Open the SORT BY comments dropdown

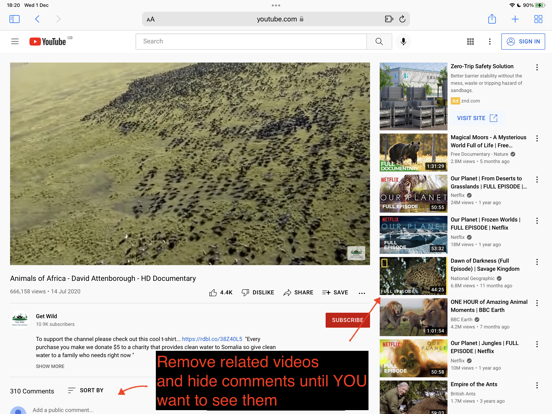(86, 390)
